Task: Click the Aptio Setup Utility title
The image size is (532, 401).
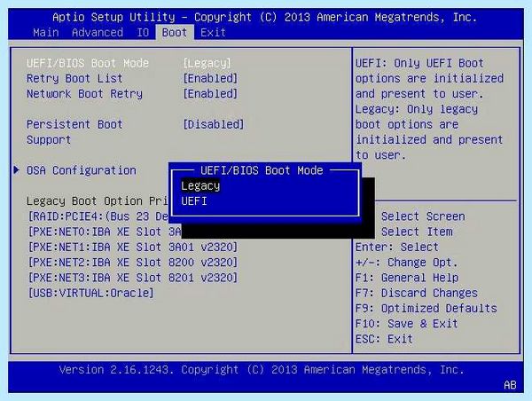Action: [x=264, y=18]
